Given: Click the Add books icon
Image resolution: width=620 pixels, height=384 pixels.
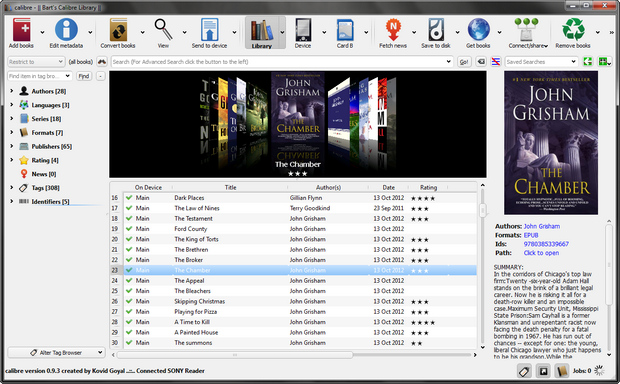Looking at the screenshot, I should (22, 30).
